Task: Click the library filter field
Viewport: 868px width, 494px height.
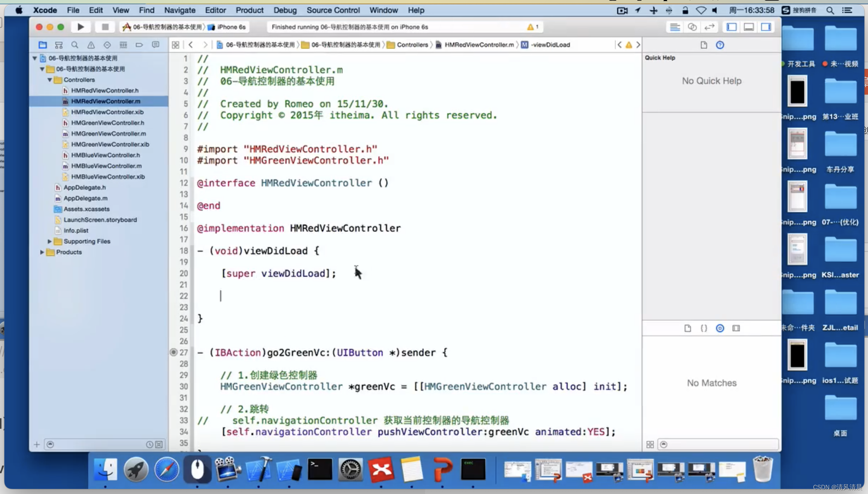Action: (718, 445)
